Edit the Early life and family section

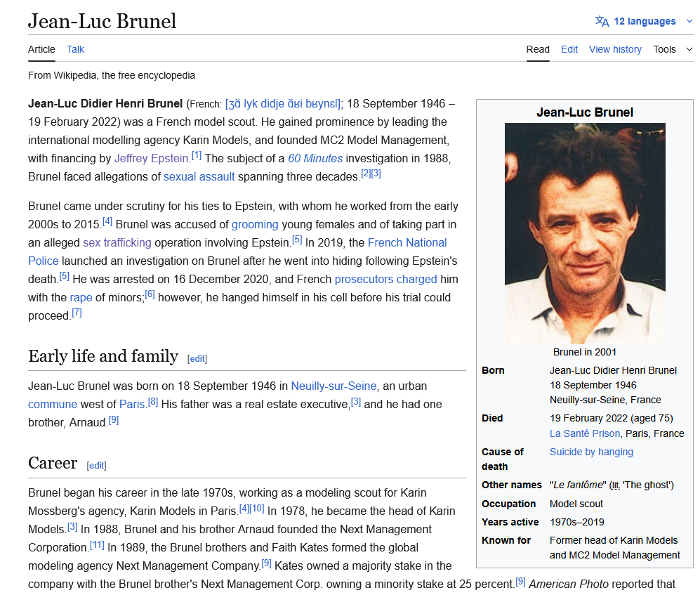click(197, 359)
